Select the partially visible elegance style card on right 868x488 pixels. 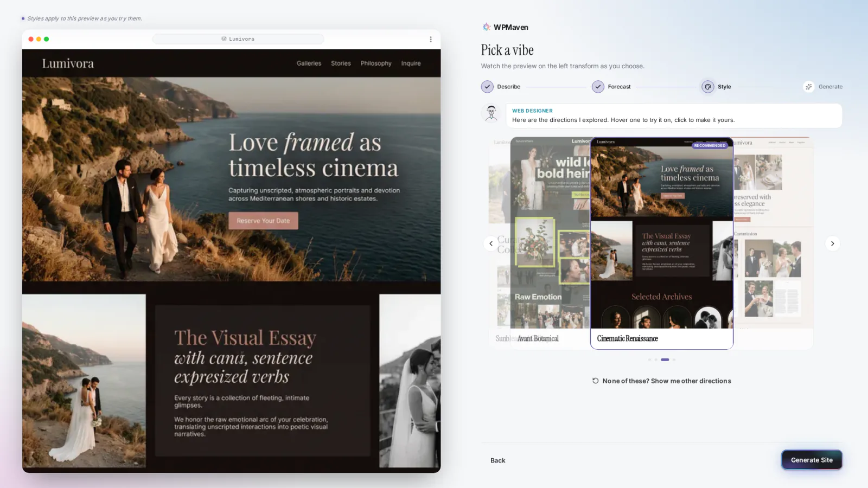[x=773, y=243]
